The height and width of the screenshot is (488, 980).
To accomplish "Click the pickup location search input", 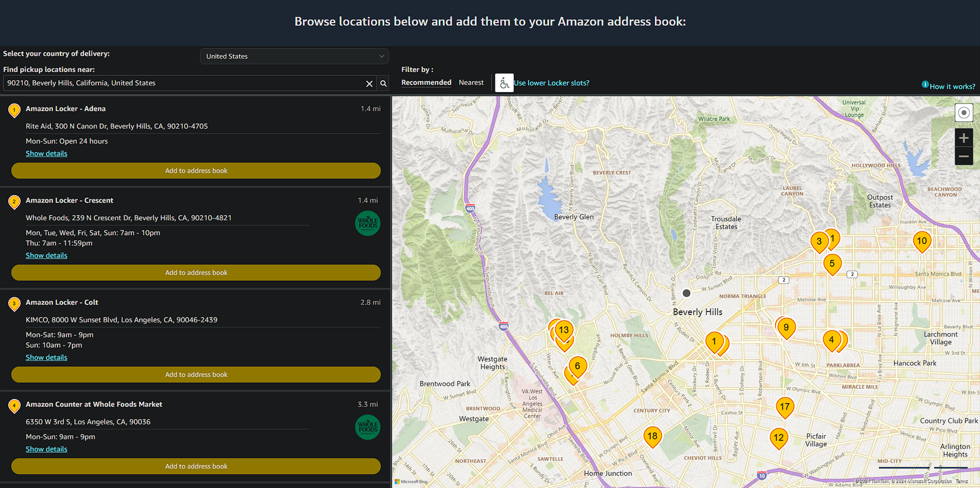I will point(184,84).
